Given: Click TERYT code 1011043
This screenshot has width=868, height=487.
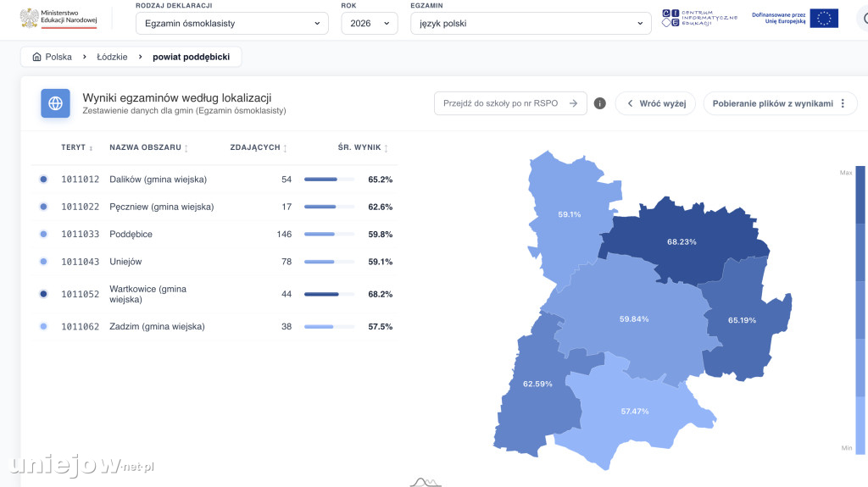Looking at the screenshot, I should point(81,262).
